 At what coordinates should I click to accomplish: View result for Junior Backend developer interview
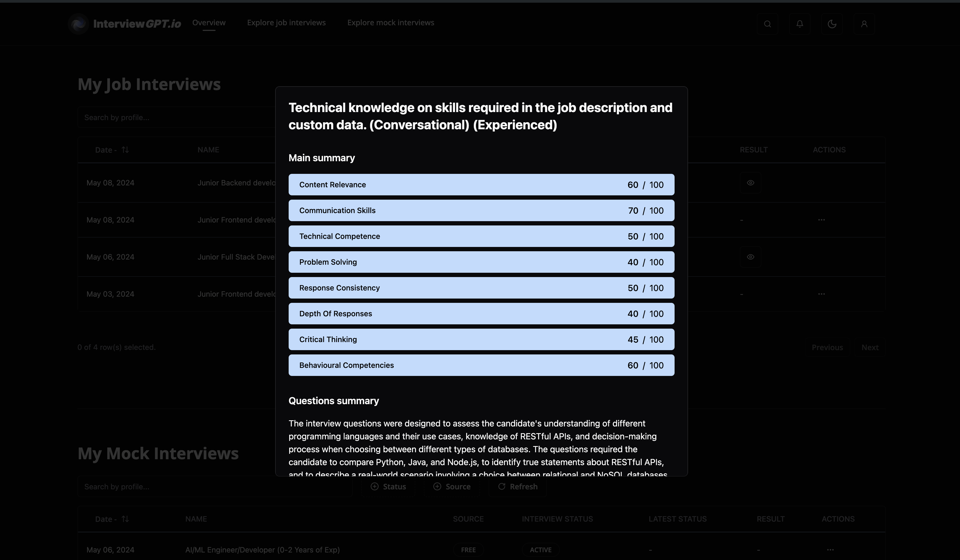point(750,183)
